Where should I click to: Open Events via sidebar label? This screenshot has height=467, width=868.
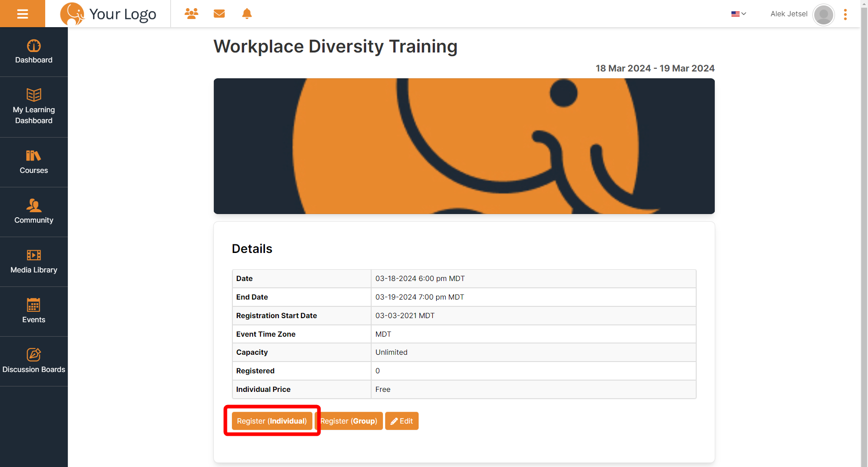coord(34,319)
